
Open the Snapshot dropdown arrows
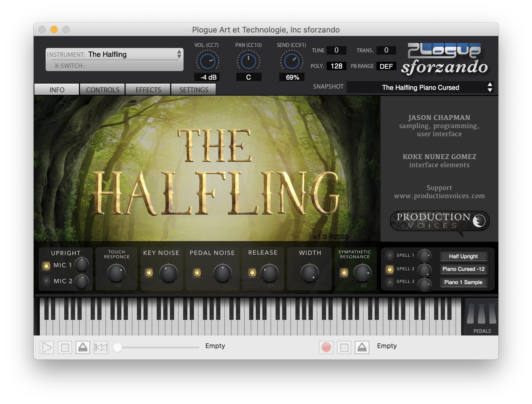point(490,87)
